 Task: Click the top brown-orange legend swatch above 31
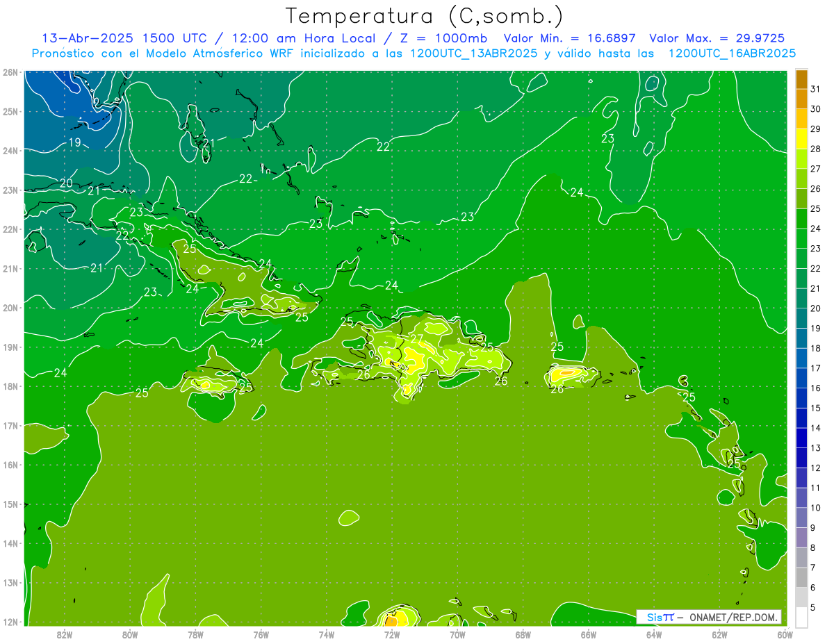click(801, 79)
